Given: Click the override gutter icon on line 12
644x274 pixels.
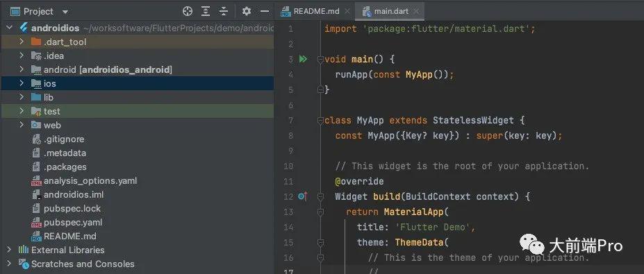Looking at the screenshot, I should click(x=303, y=196).
